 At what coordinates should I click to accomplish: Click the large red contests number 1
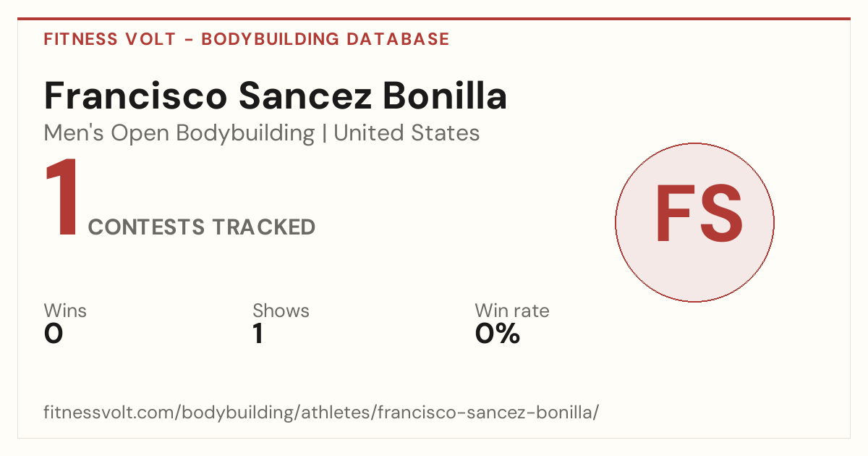(62, 198)
